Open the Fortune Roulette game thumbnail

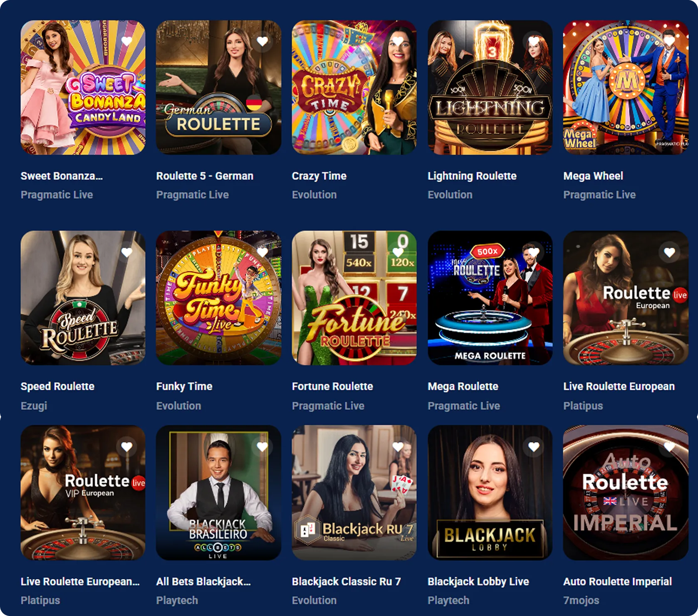coord(354,298)
